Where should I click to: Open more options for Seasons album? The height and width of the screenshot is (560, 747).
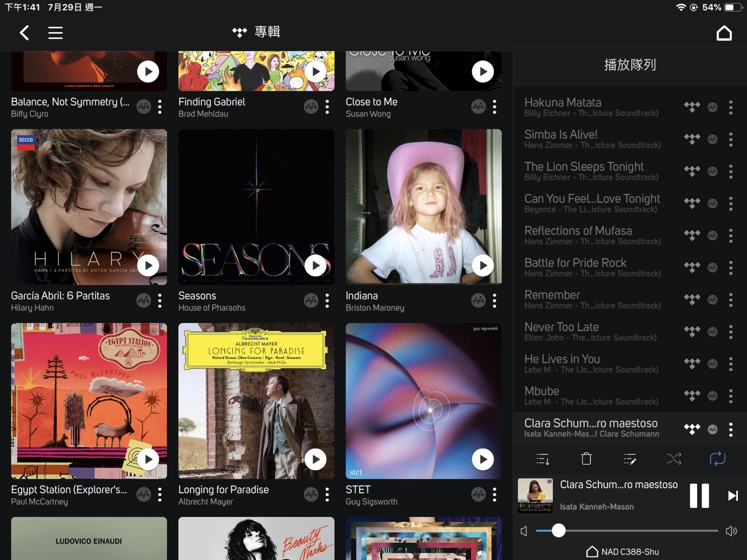(x=327, y=301)
